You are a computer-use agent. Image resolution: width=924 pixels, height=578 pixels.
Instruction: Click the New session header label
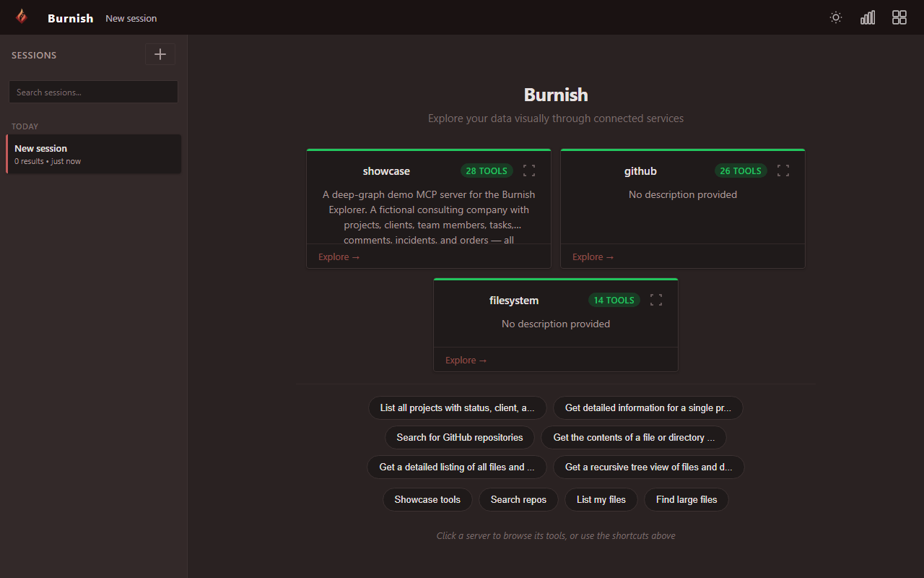(131, 18)
